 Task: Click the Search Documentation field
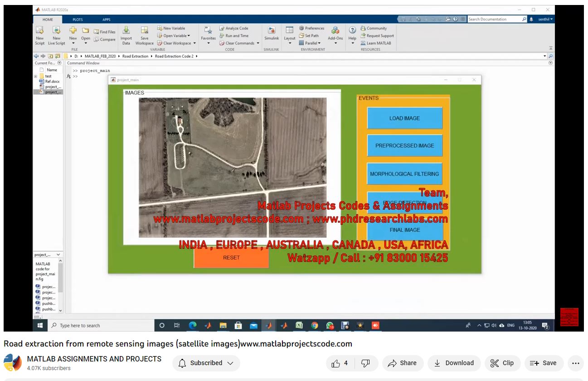[x=494, y=19]
